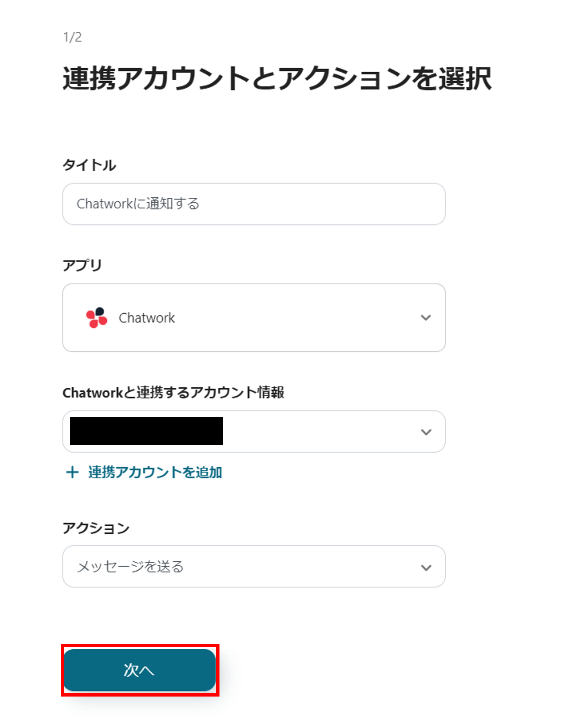Open the account dropdown chevron arrow

(426, 432)
